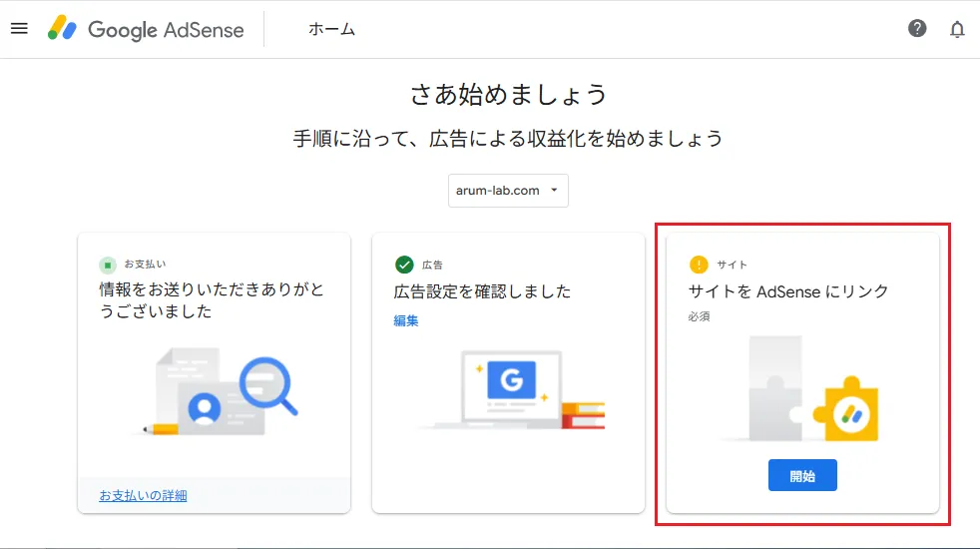Open the 編集 link on the ads card
Screen dimensions: 980x549
(405, 320)
